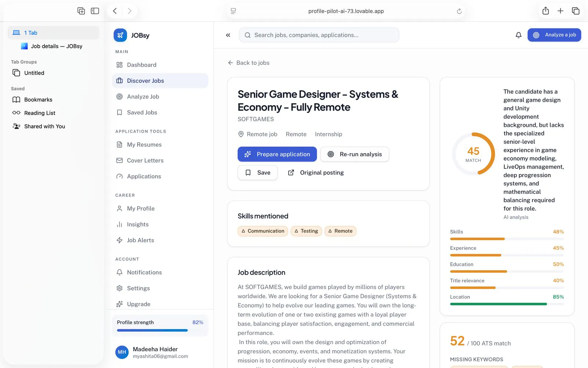Go back using Back to jobs link
Viewport: 588px width, 368px height.
(248, 63)
